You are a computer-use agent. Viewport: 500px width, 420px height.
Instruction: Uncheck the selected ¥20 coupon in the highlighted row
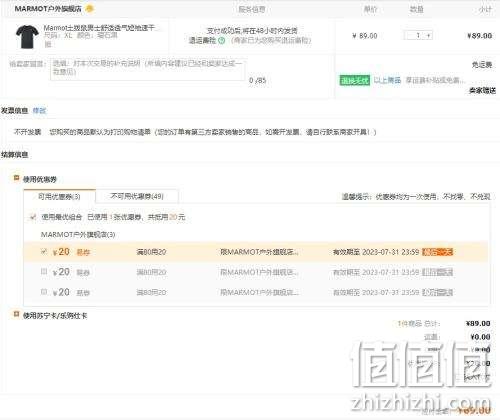43,252
